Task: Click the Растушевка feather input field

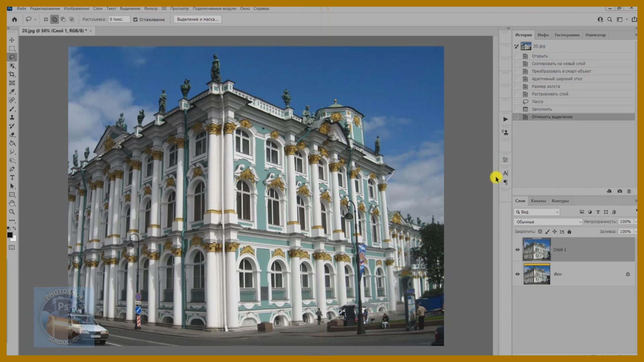Action: click(119, 19)
